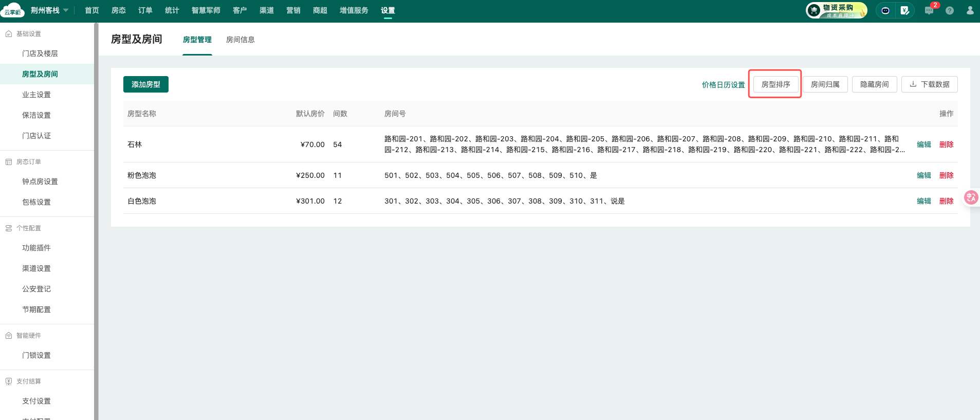Screen dimensions: 980x420
Task: Click the 云掌柜 cloud logo
Action: click(x=12, y=10)
